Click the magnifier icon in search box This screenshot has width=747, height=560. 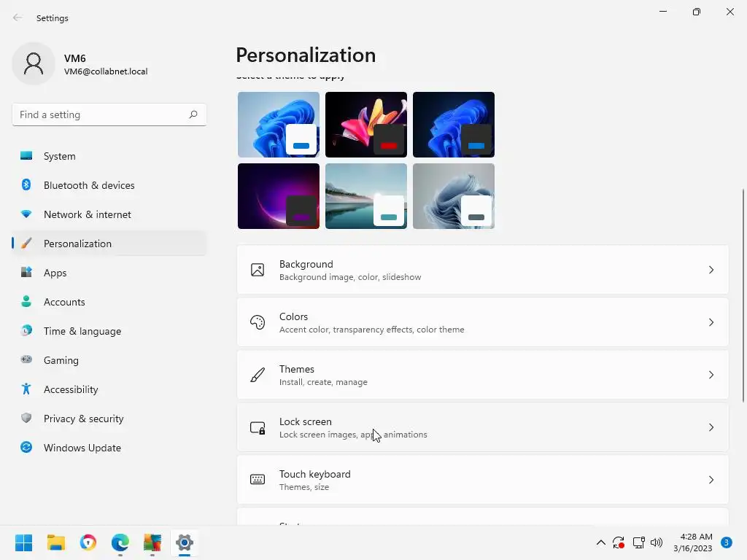[193, 114]
